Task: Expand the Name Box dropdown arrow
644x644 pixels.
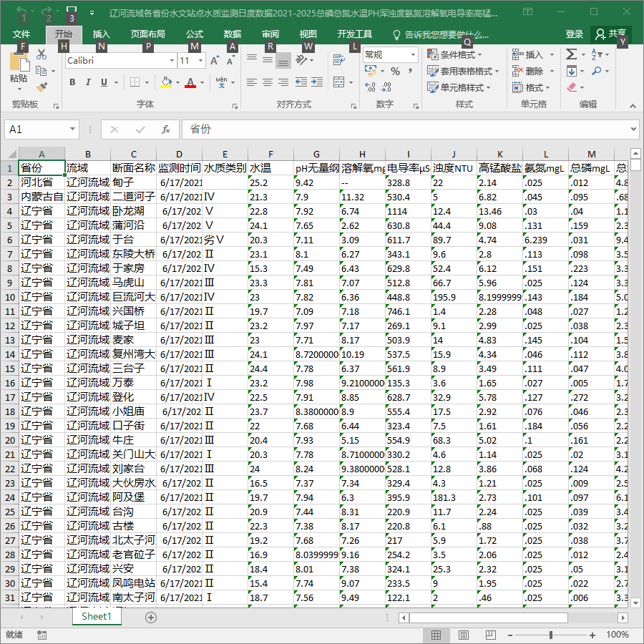Action: (x=72, y=130)
